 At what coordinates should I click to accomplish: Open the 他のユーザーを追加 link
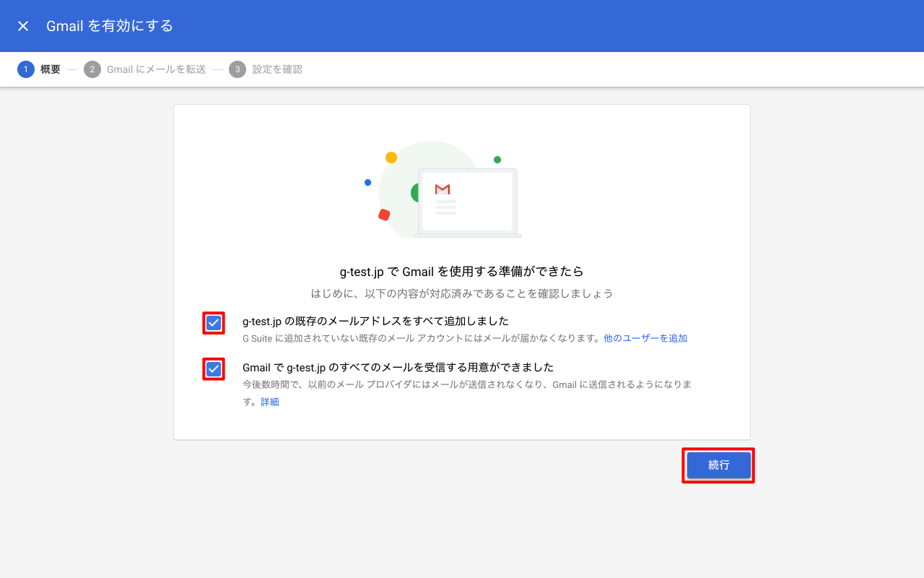click(645, 338)
